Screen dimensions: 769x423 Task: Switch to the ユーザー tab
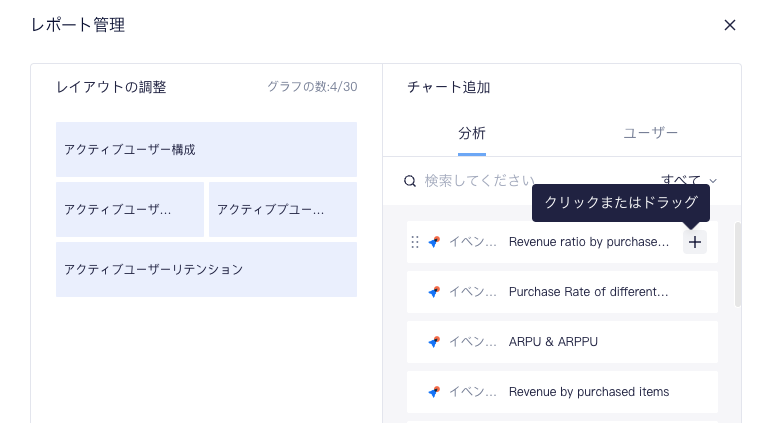(651, 133)
